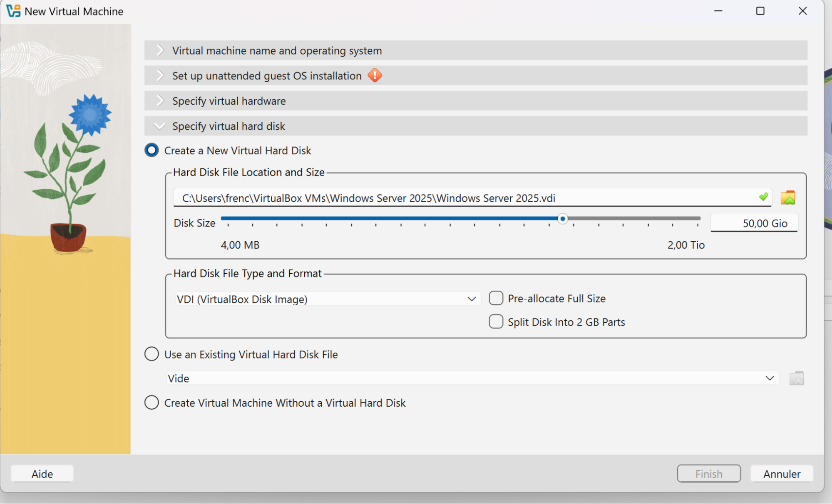Click Annuler to cancel the wizard
The image size is (832, 504).
(x=782, y=474)
